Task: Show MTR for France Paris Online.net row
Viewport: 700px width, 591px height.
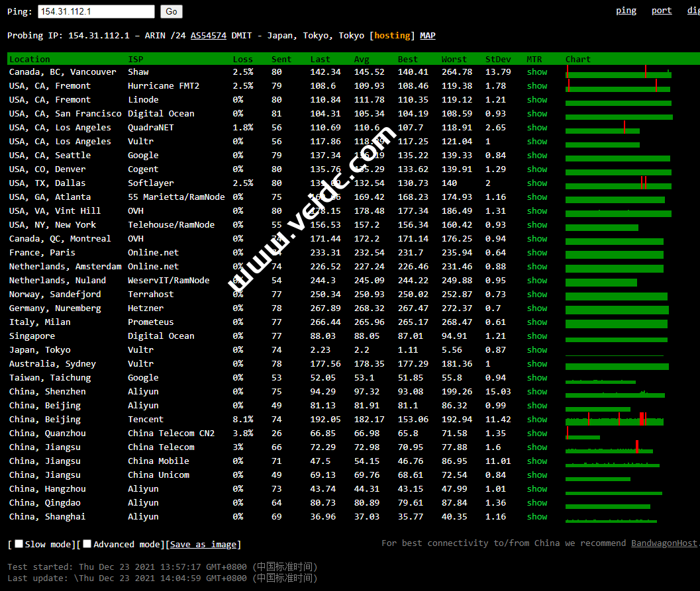Action: 537,253
